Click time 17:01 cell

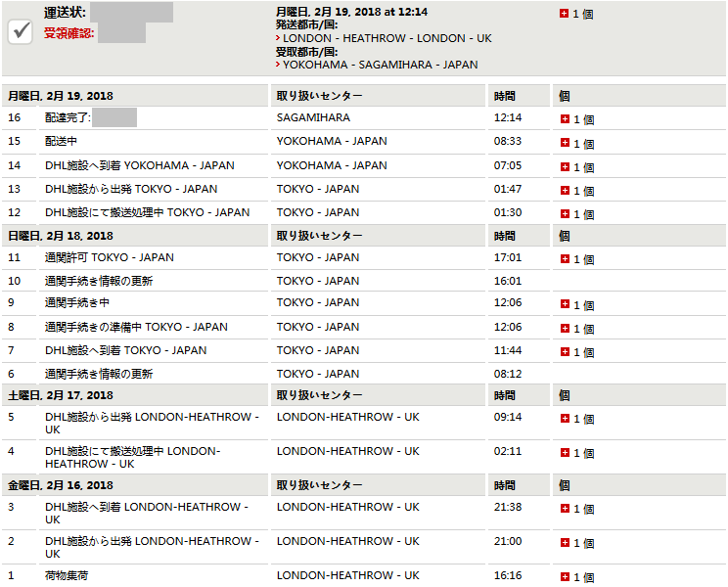(508, 257)
